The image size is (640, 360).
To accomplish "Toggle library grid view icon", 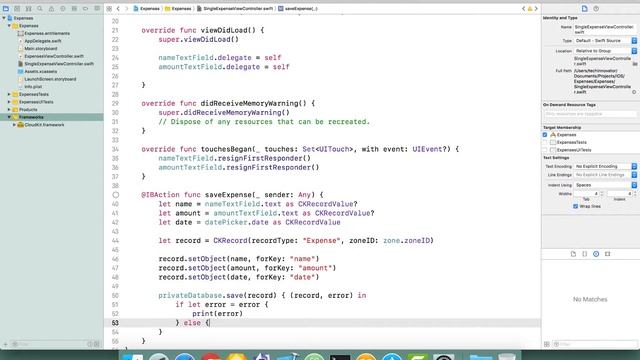I will 547,344.
